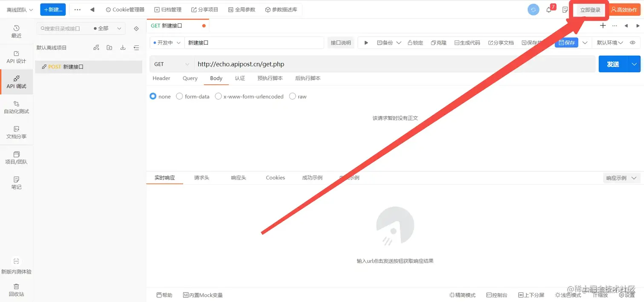Open 项目/团队 in the sidebar
The image size is (644, 302).
tap(16, 158)
